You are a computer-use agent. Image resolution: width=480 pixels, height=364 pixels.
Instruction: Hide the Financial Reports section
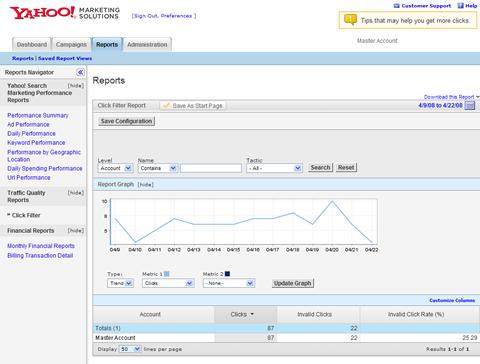[x=76, y=231]
